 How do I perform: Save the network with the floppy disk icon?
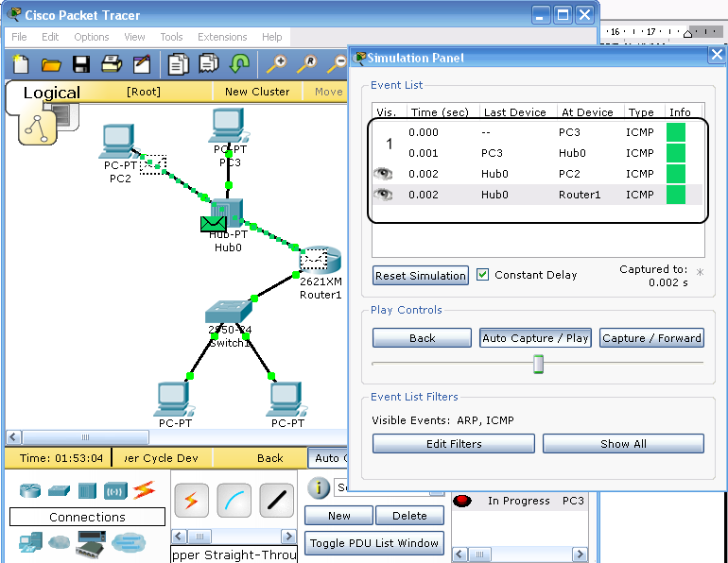pos(81,64)
